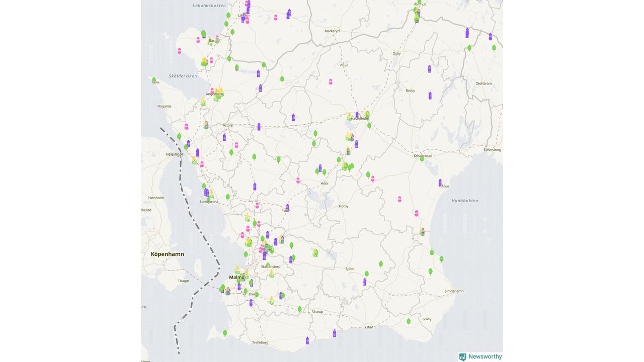Click the green tree marker on the coast west of Trelleborg
The height and width of the screenshot is (362, 644).
point(225,333)
